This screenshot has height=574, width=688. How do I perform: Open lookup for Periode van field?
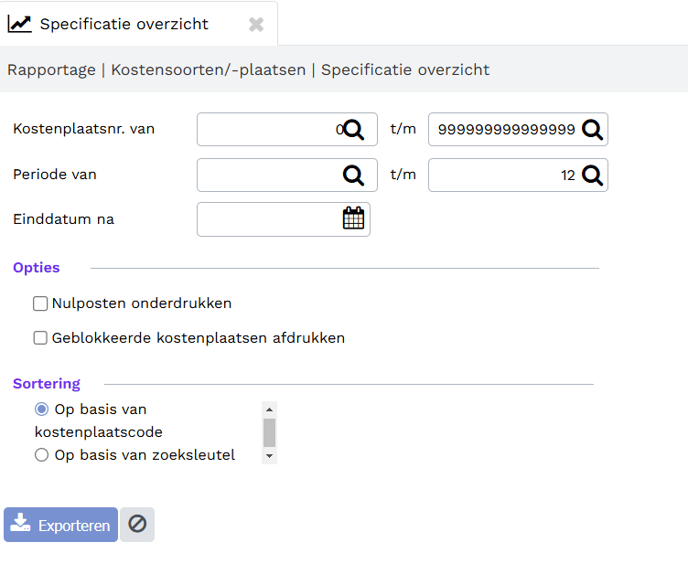[353, 175]
